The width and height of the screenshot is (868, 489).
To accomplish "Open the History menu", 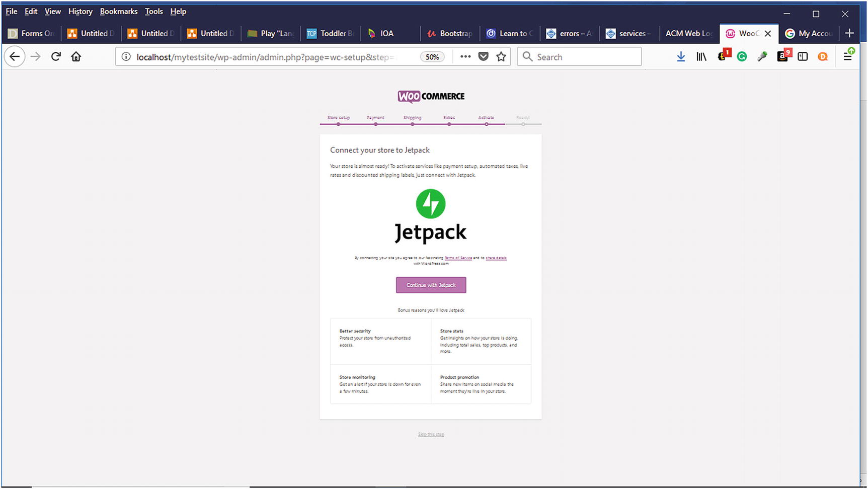I will pyautogui.click(x=81, y=11).
